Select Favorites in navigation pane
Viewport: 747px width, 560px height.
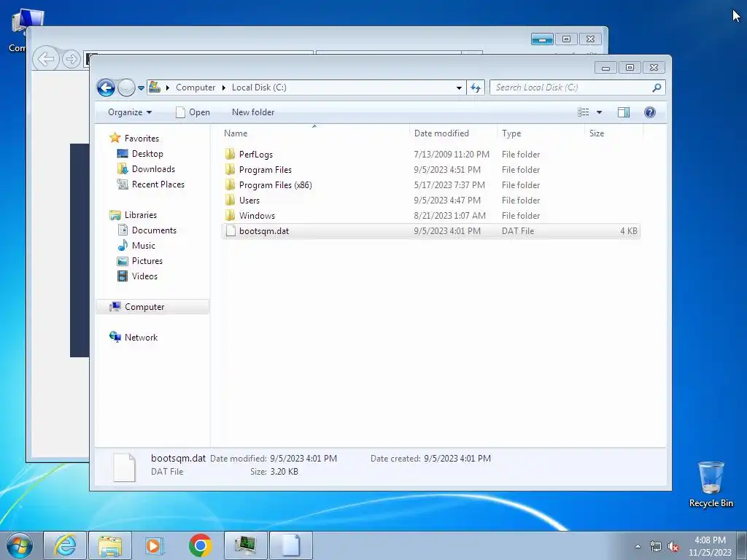click(142, 138)
